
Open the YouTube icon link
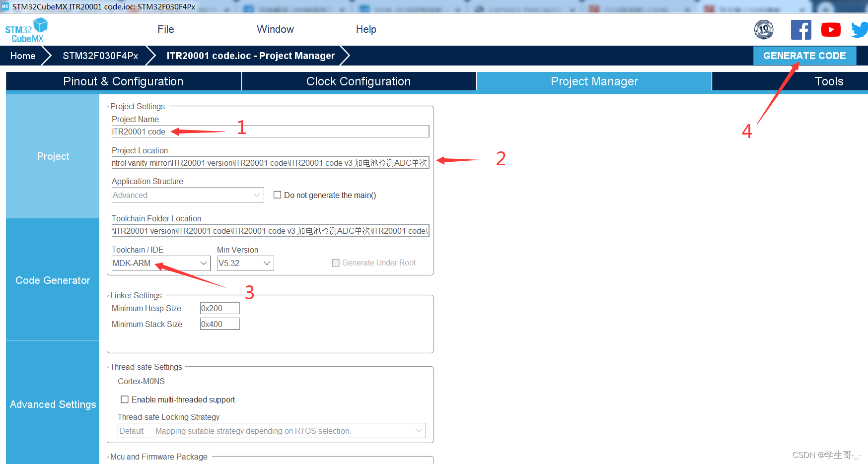[x=831, y=30]
